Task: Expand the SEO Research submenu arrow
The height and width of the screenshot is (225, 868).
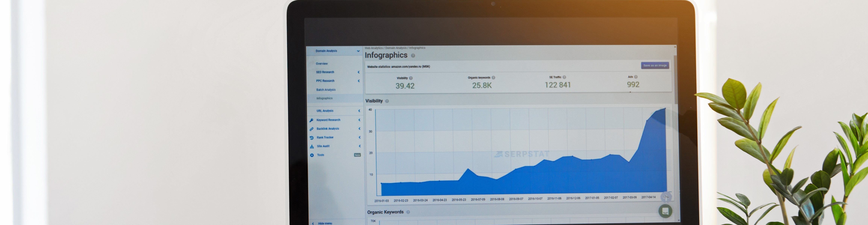Action: (359, 72)
